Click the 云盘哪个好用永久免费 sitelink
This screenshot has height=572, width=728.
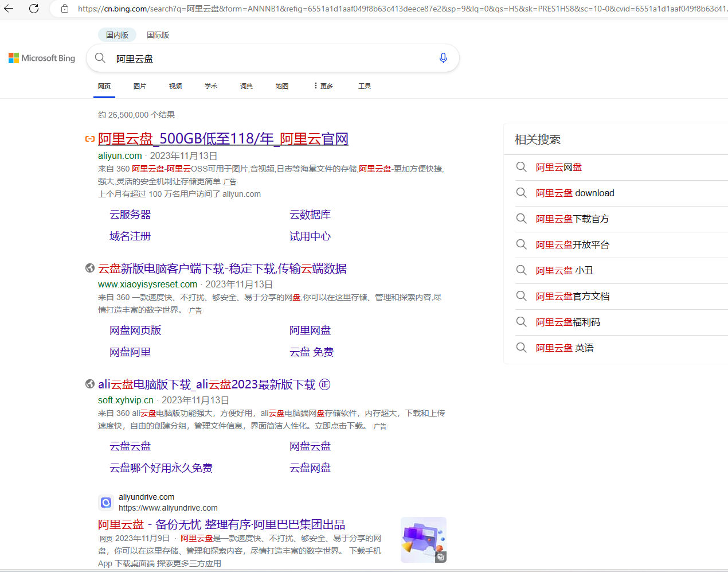click(x=161, y=468)
